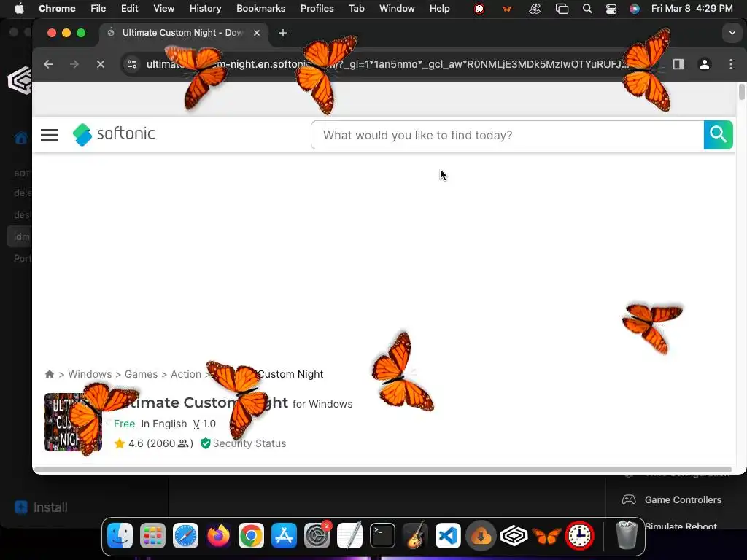Click the teal search magnifier button
The image size is (747, 560).
(x=718, y=135)
